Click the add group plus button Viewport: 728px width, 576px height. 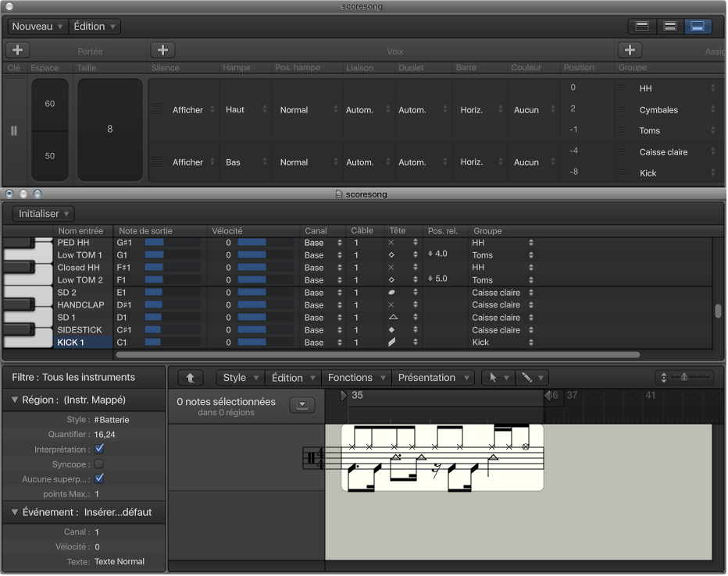point(630,51)
